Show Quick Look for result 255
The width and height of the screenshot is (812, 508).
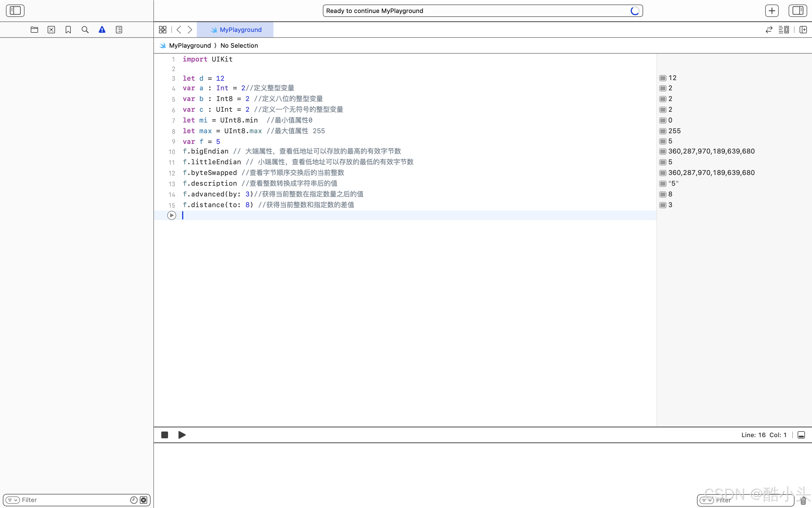tap(663, 131)
